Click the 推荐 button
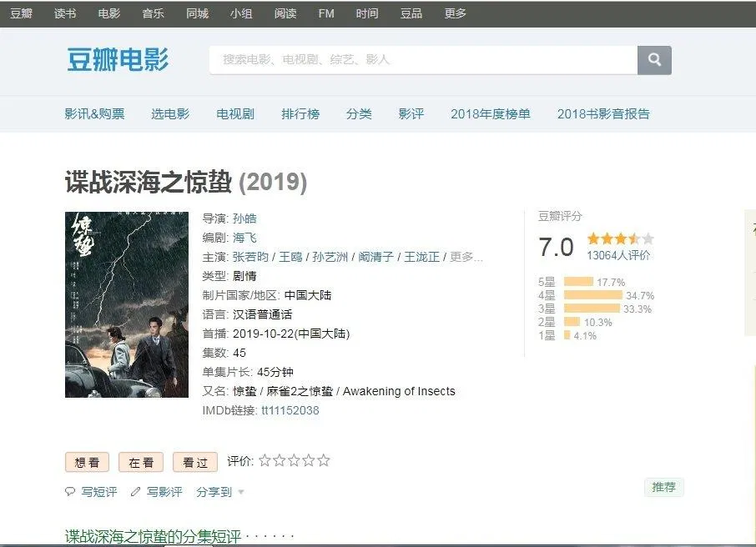Viewport: 756px width, 547px height. (x=663, y=487)
